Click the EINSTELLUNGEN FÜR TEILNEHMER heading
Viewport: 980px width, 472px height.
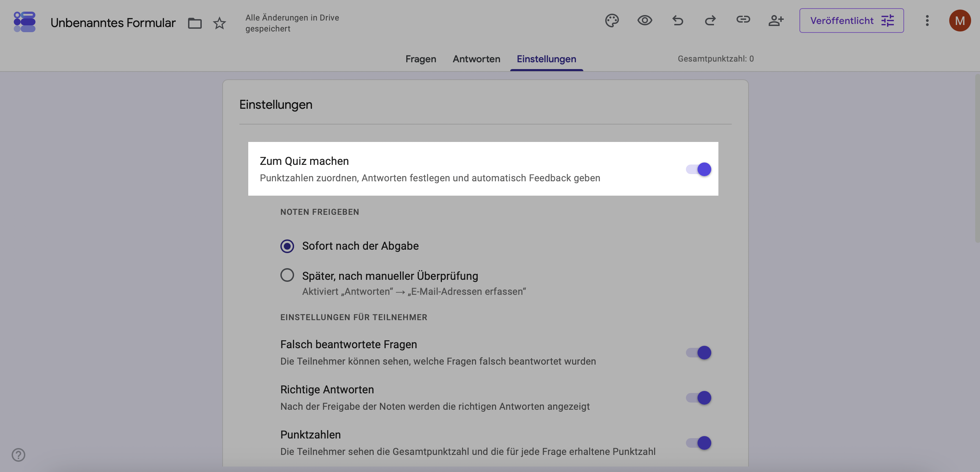354,317
